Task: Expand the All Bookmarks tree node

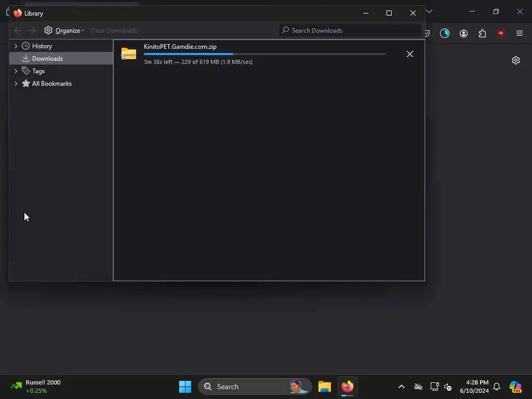Action: (16, 84)
